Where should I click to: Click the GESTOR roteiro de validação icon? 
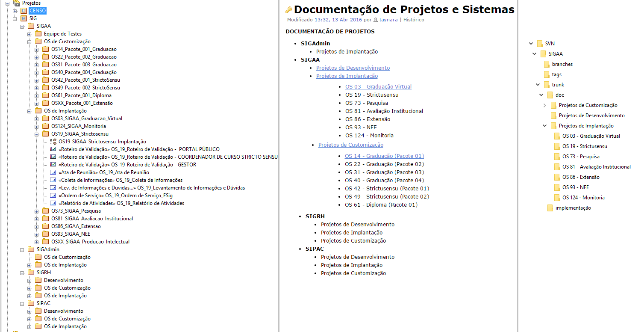coord(53,165)
